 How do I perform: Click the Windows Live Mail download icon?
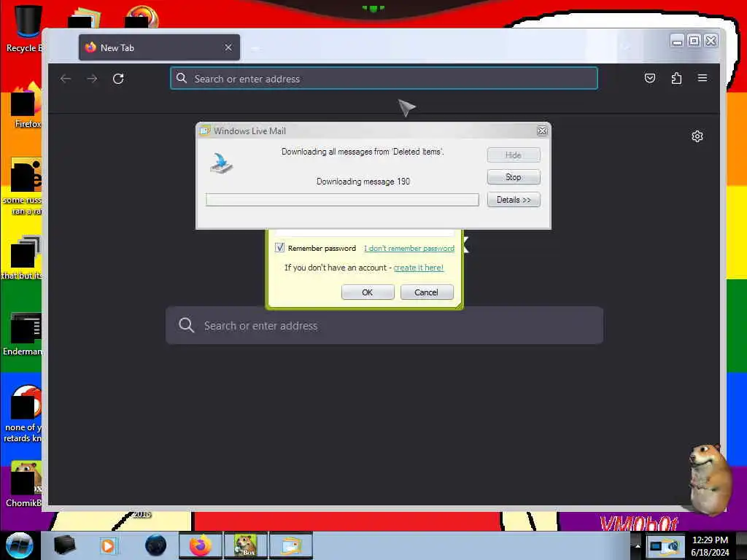pyautogui.click(x=222, y=163)
